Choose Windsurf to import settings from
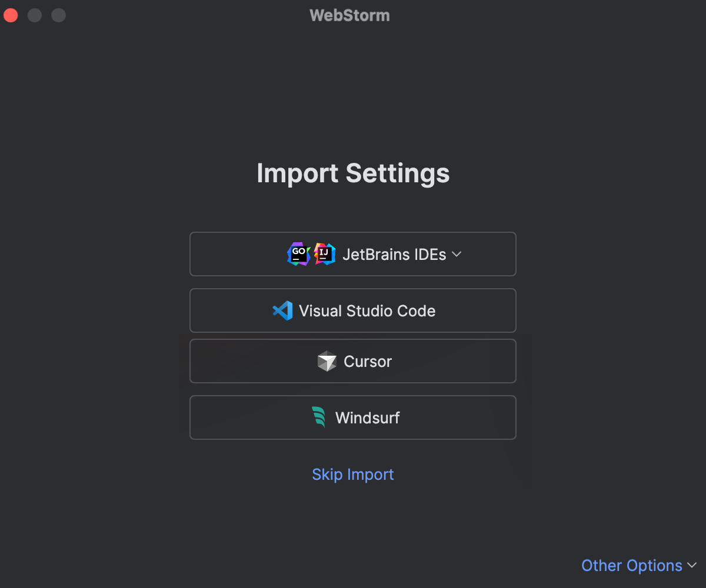Viewport: 706px width, 588px height. point(353,417)
